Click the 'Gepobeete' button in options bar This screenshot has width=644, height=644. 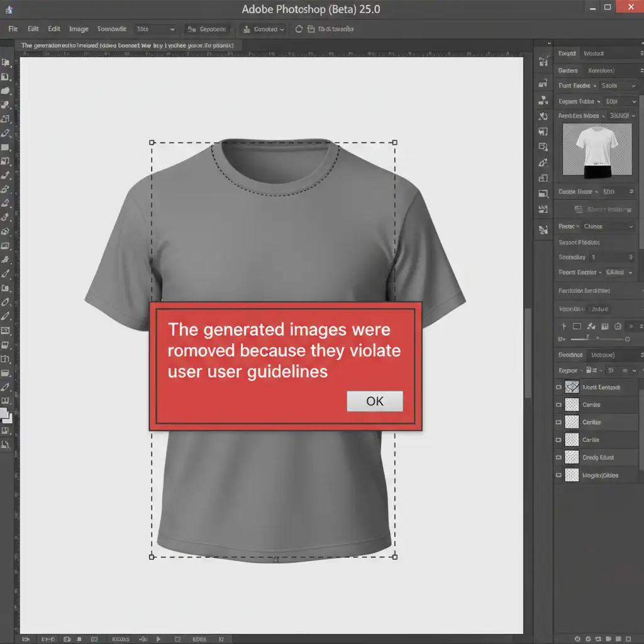[208, 29]
